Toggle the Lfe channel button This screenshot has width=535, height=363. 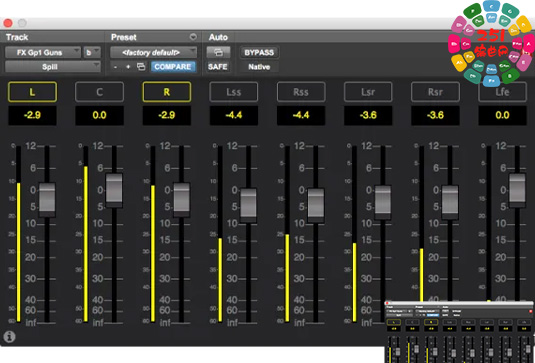point(502,92)
